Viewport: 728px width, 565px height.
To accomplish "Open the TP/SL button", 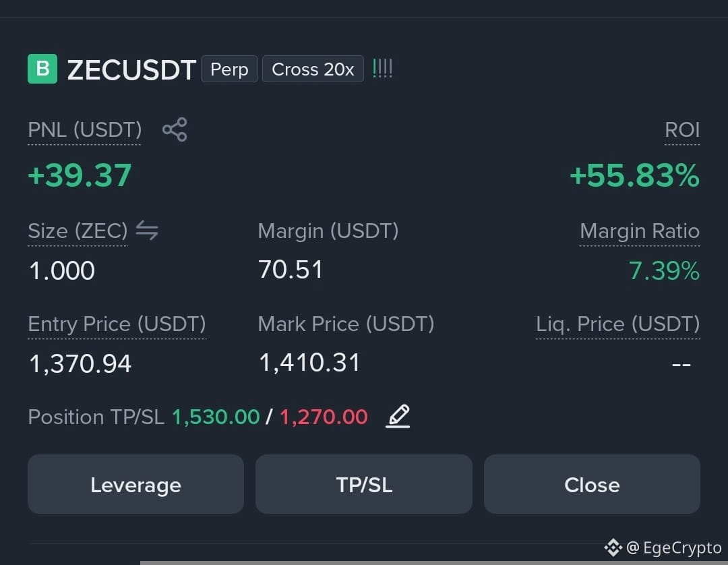I will pyautogui.click(x=364, y=484).
